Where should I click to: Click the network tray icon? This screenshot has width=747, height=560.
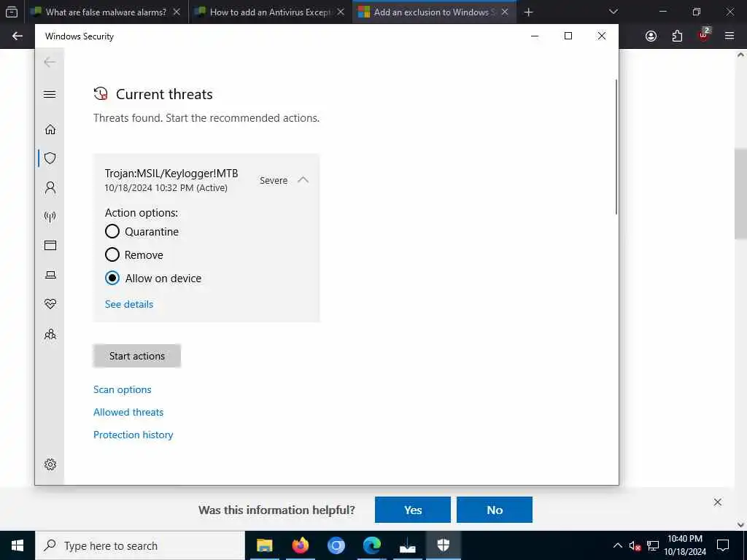tap(653, 545)
